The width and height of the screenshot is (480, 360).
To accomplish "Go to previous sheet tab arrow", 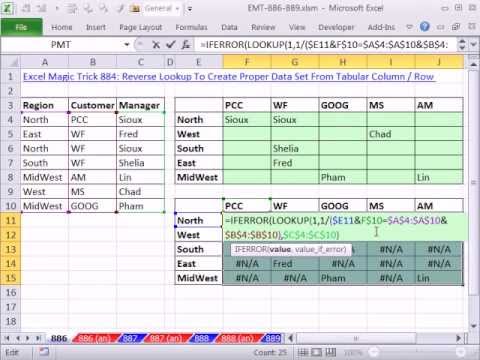I will pyautogui.click(x=17, y=338).
